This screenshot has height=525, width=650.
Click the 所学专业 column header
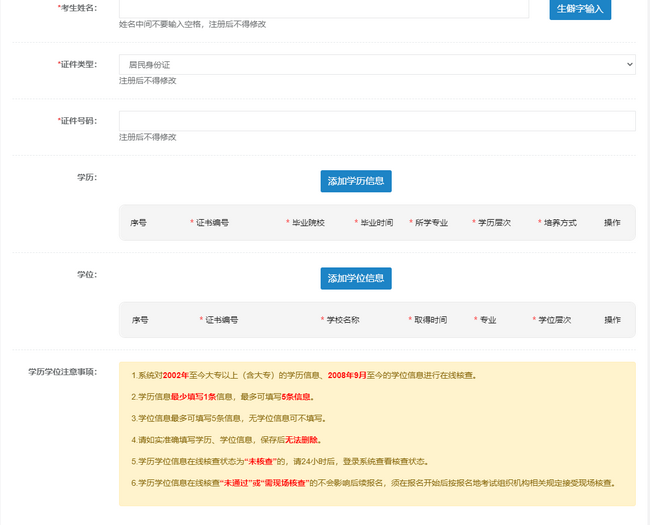(x=432, y=222)
